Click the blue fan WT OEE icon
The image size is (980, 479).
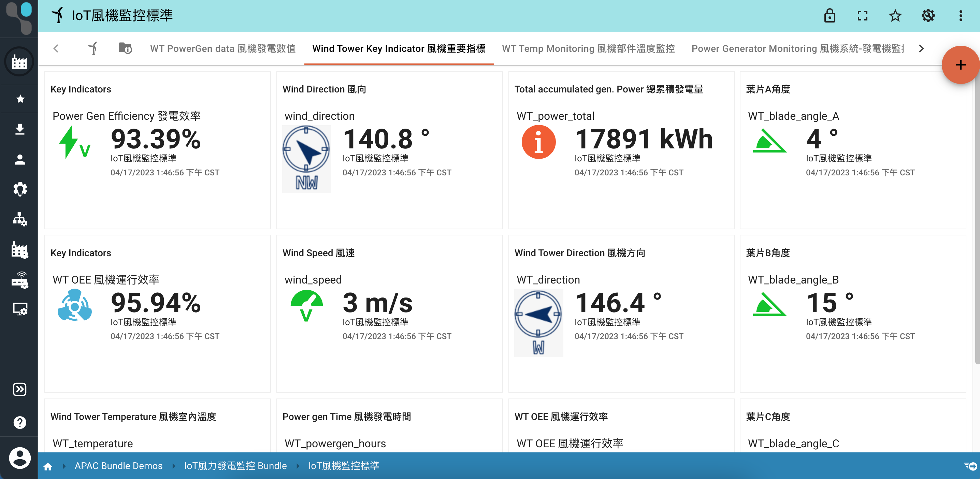point(75,305)
